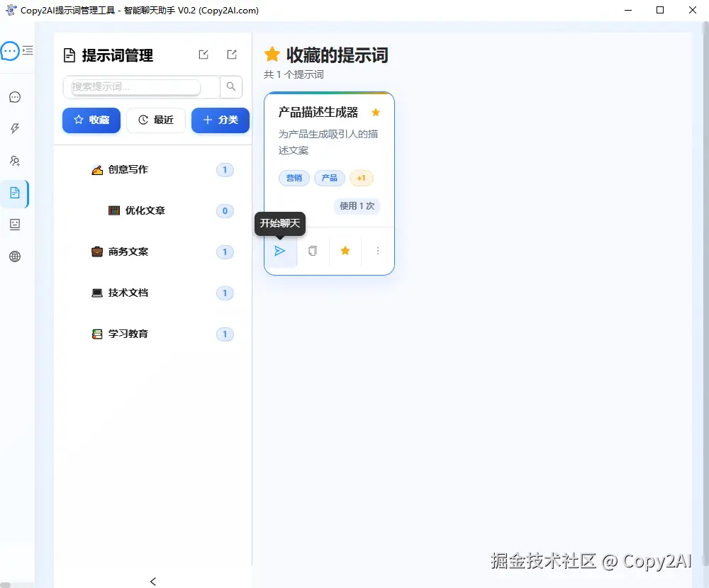Open the chat conversations sidebar icon
Image resolution: width=709 pixels, height=588 pixels.
click(15, 97)
